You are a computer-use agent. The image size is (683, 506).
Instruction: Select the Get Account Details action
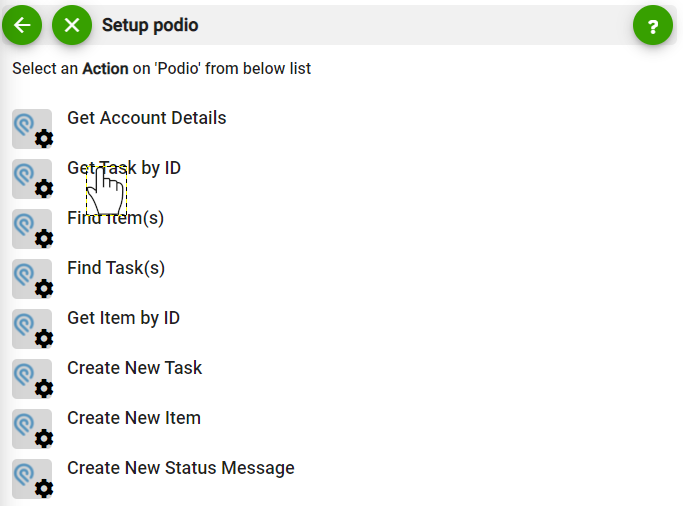pyautogui.click(x=146, y=118)
